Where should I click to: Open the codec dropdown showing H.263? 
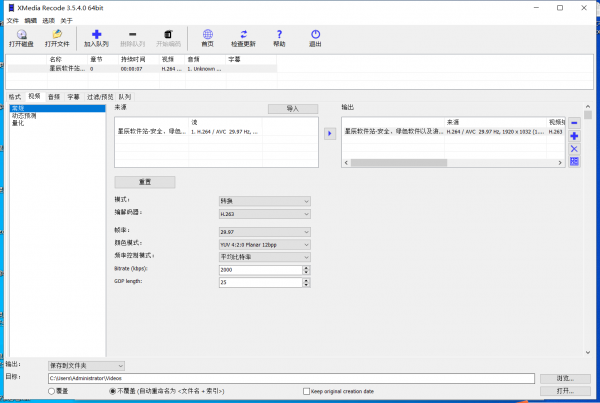[264, 214]
